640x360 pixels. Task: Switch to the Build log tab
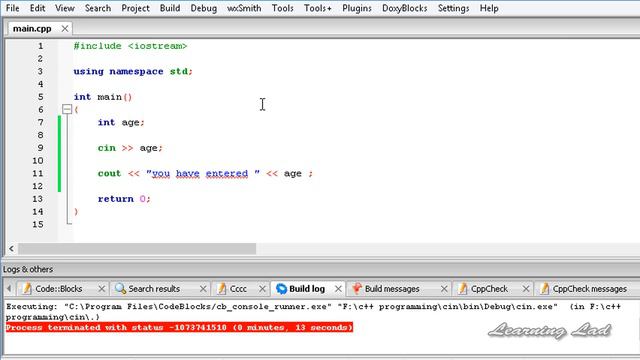(x=307, y=289)
